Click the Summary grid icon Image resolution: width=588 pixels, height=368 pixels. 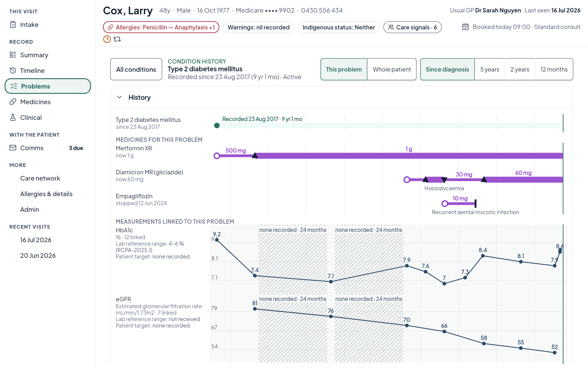pos(13,55)
